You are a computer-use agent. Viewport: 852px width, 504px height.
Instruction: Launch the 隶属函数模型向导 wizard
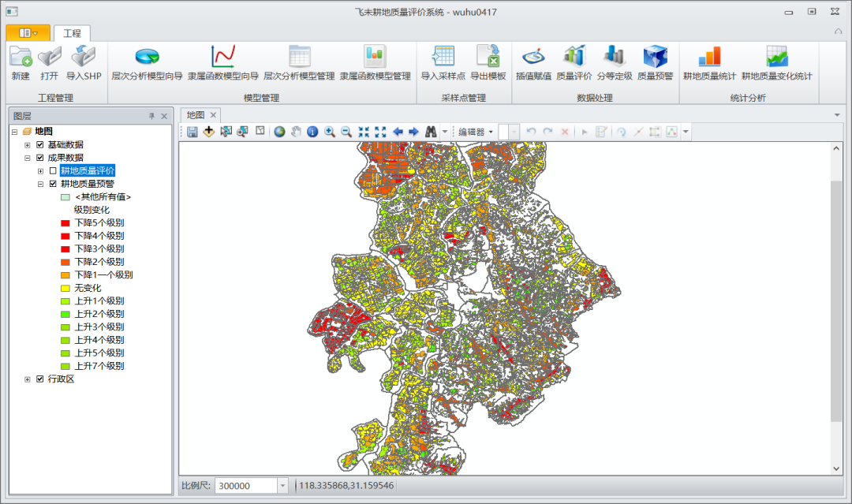(x=222, y=63)
